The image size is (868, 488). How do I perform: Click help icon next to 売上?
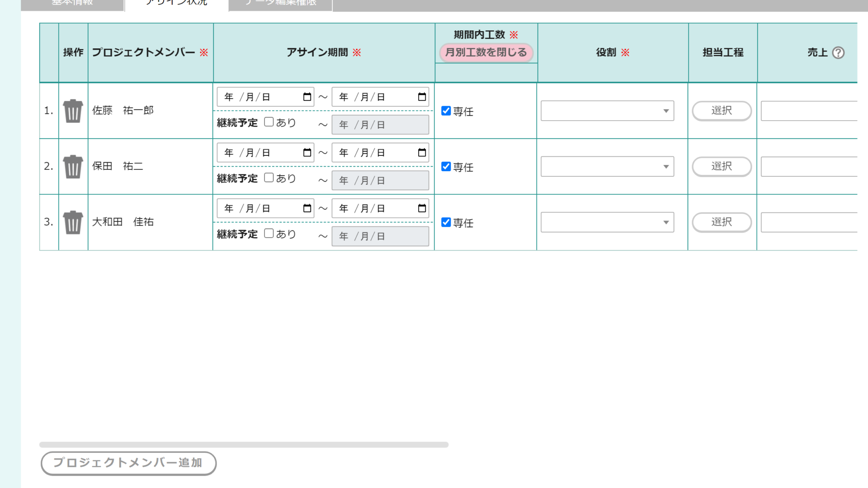tap(838, 53)
